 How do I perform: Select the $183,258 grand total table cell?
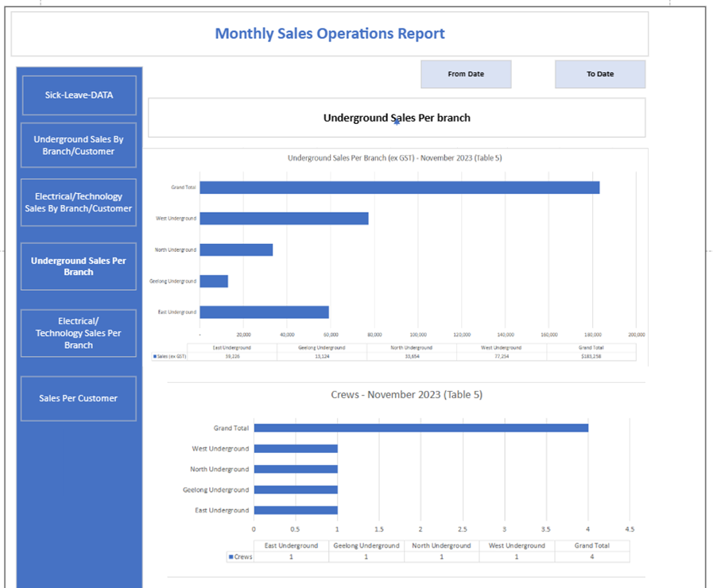click(591, 357)
